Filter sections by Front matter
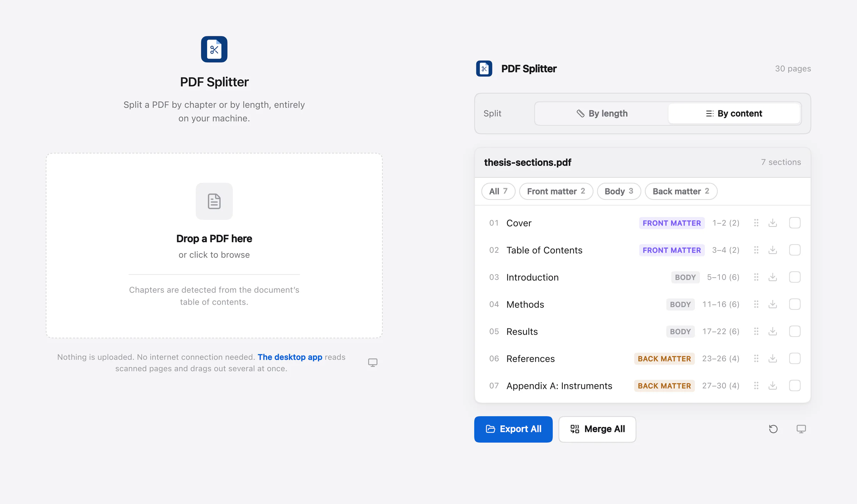This screenshot has height=504, width=857. pos(556,191)
